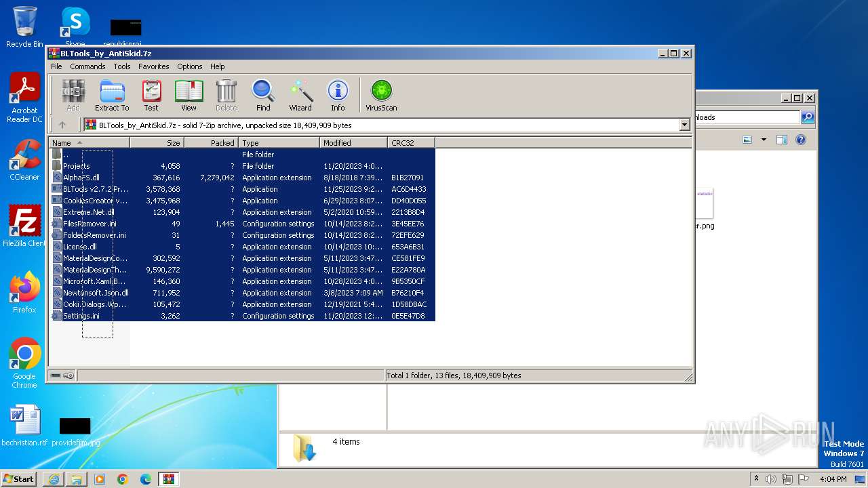Open the Commands menu

coord(87,66)
